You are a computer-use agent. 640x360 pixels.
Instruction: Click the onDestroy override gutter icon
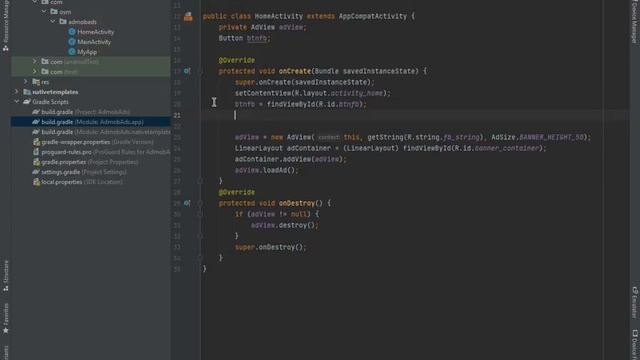(x=187, y=203)
